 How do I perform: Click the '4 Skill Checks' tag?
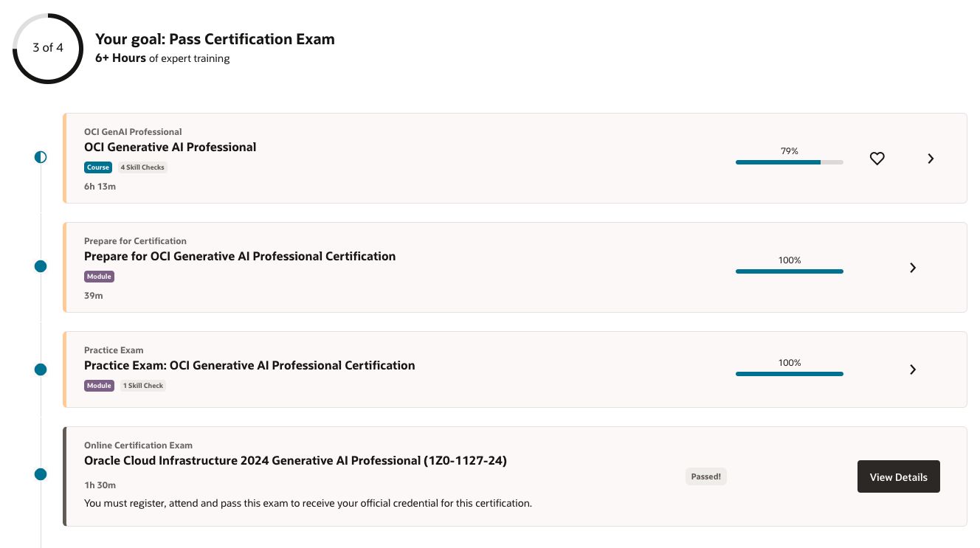pyautogui.click(x=142, y=167)
